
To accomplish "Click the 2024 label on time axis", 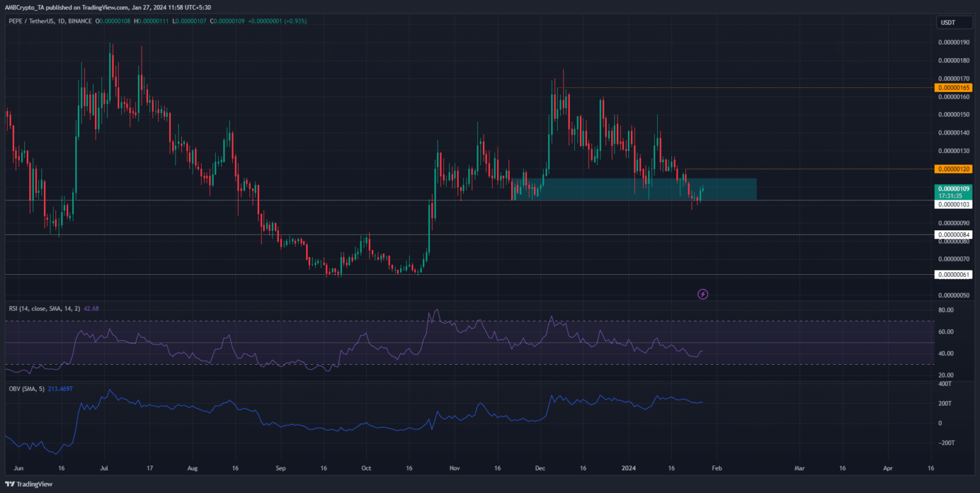I will point(628,467).
